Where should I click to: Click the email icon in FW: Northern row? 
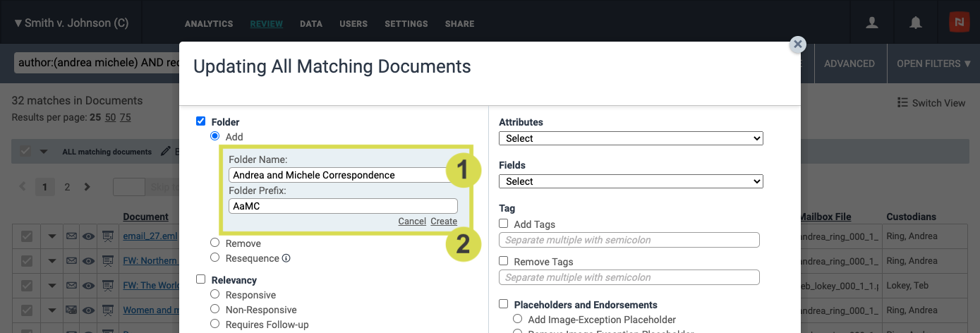click(x=71, y=260)
